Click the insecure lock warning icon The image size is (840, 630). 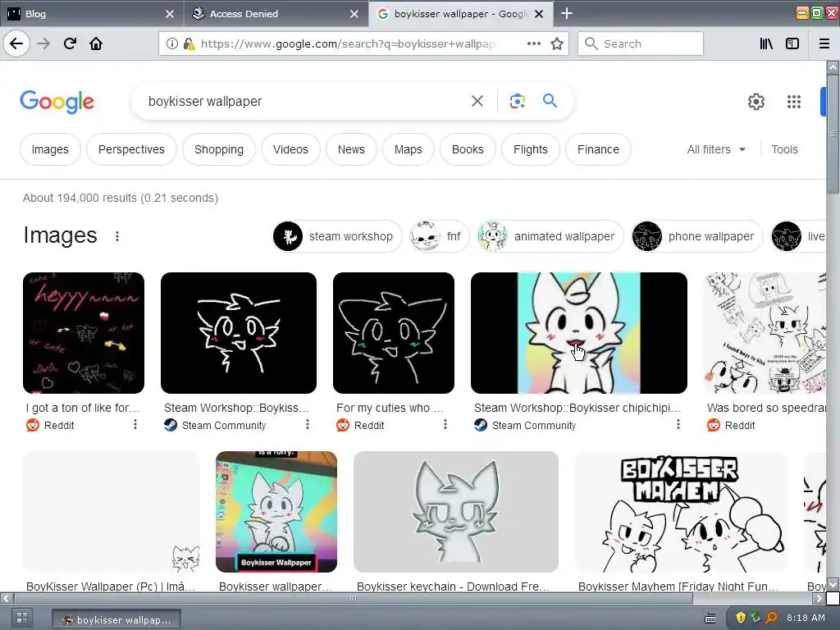[x=189, y=43]
